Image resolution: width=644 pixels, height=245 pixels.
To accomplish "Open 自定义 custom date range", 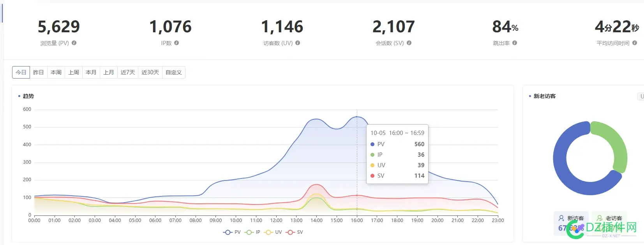I will pyautogui.click(x=174, y=72).
